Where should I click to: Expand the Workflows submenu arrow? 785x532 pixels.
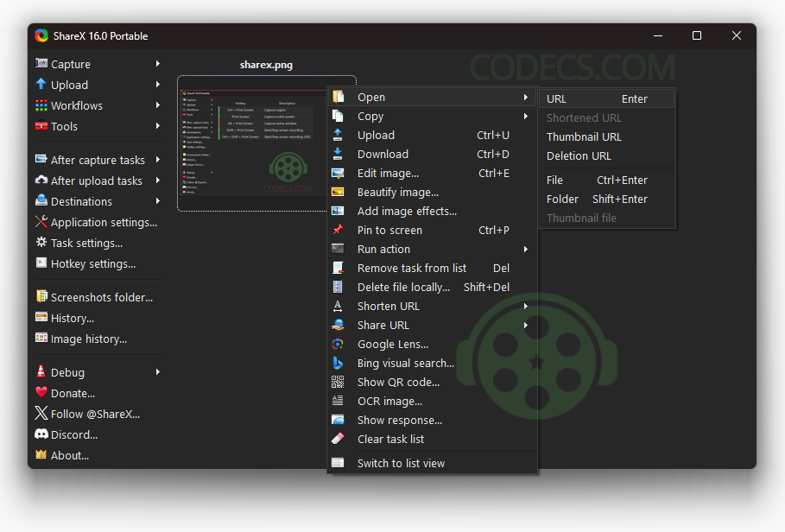158,105
